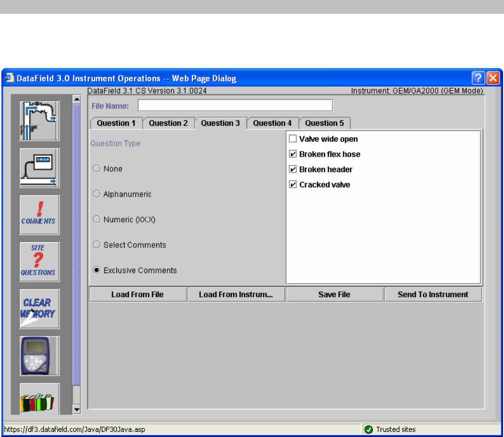Switch to the Question 3 tab
Screen dimensions: 504x437
220,123
